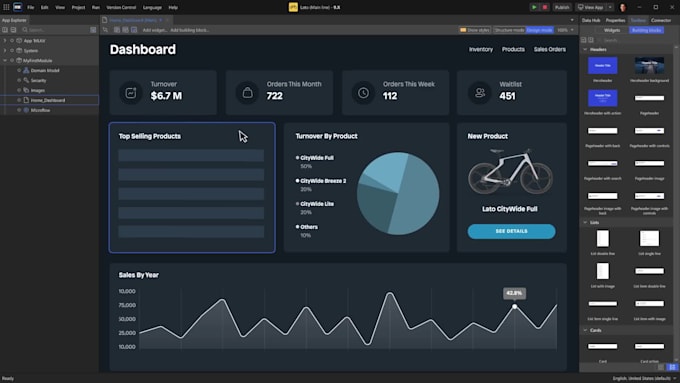
Task: Click the Security key icon in the tree
Action: pos(26,80)
